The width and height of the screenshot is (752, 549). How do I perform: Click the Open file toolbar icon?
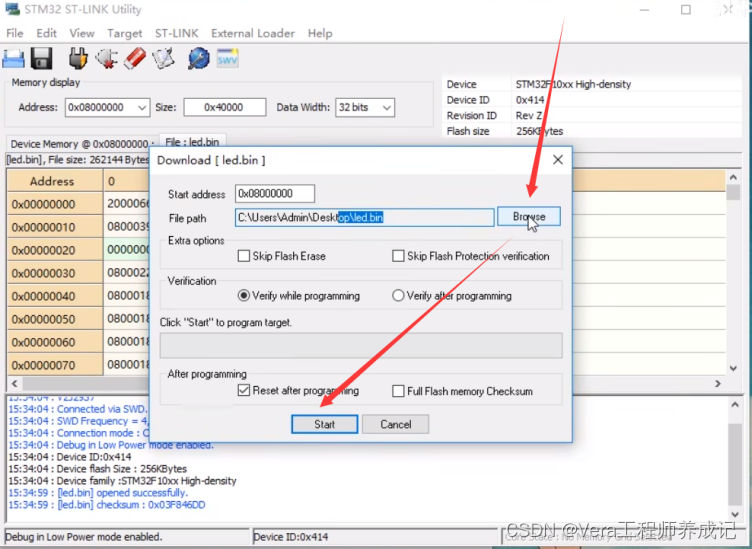point(13,58)
